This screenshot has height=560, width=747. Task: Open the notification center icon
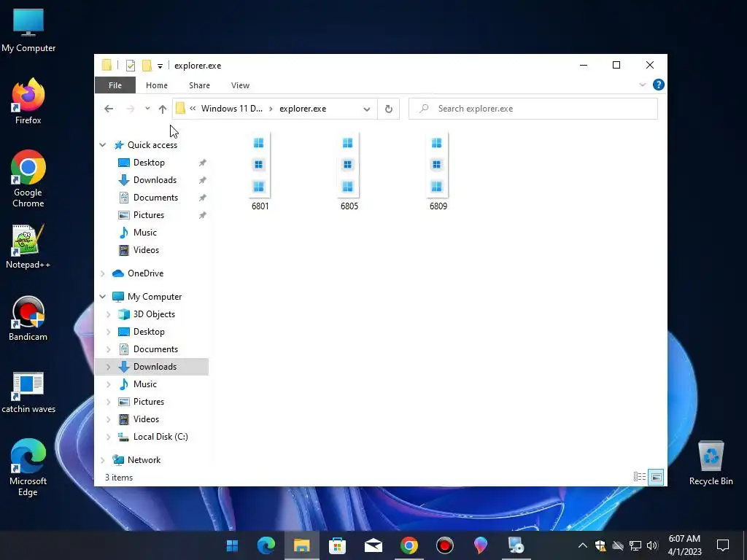point(723,545)
